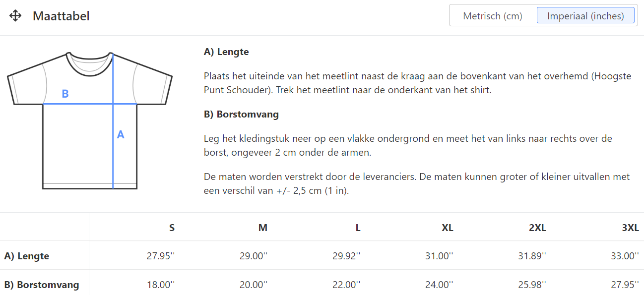The height and width of the screenshot is (295, 644).
Task: Select the L size column header
Action: tap(358, 228)
